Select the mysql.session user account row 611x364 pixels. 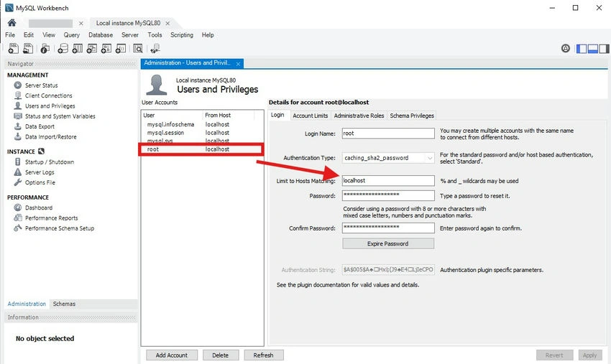click(x=202, y=133)
